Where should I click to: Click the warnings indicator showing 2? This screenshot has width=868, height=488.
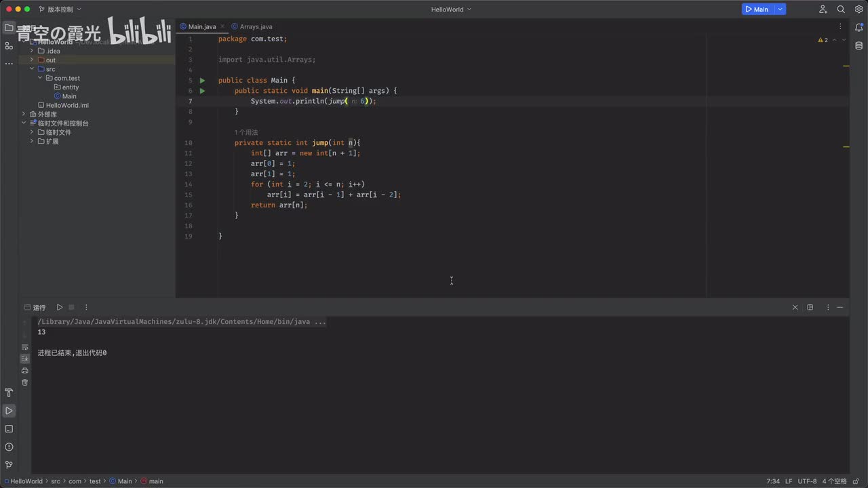point(823,40)
